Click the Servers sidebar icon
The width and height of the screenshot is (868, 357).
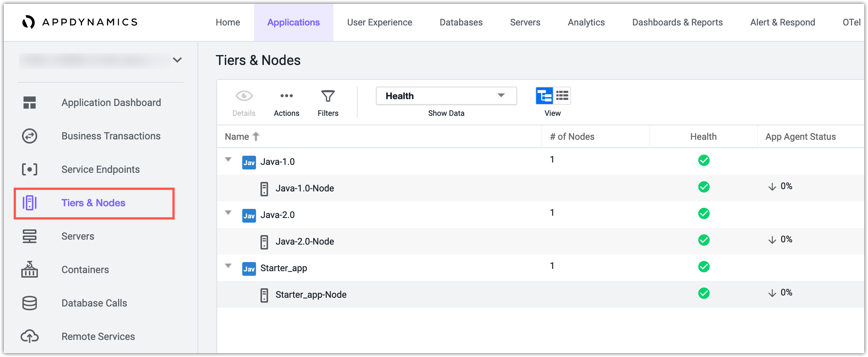tap(30, 236)
